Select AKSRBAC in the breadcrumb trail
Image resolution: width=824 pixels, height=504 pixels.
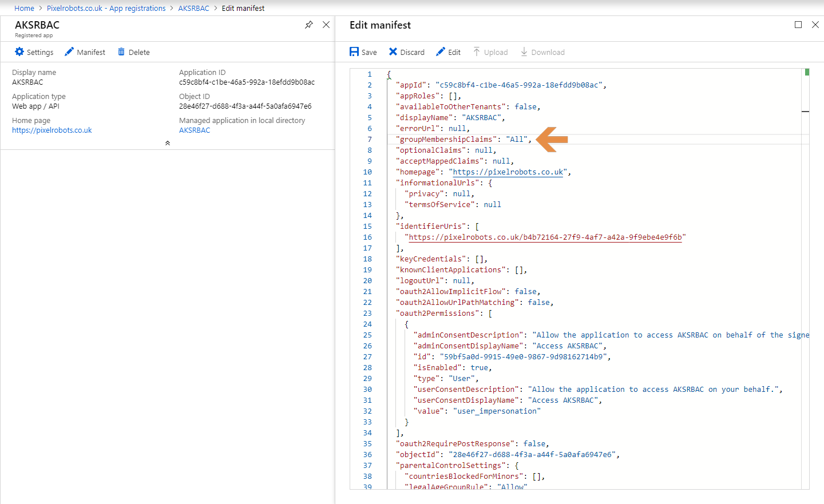(193, 8)
